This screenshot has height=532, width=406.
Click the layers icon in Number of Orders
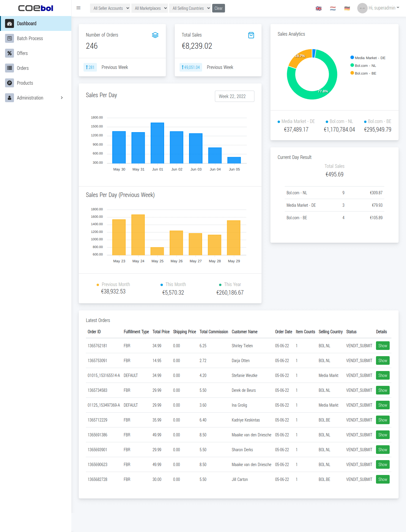pos(155,35)
